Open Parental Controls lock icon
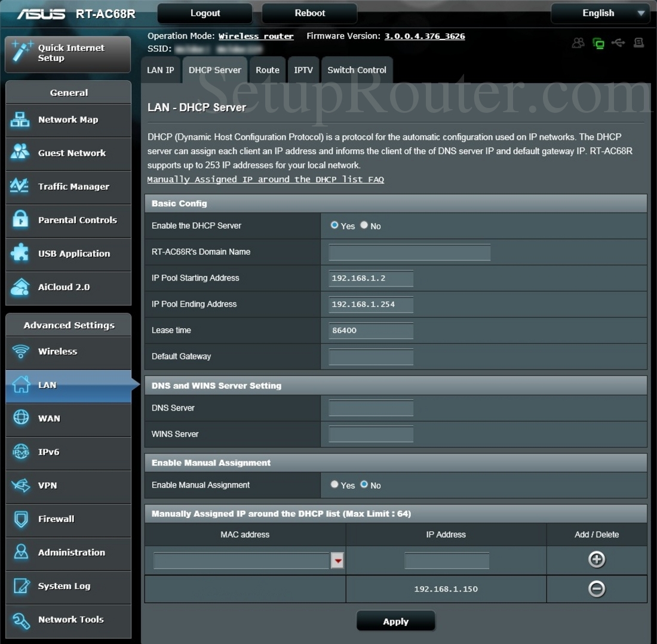657x644 pixels. pos(20,220)
